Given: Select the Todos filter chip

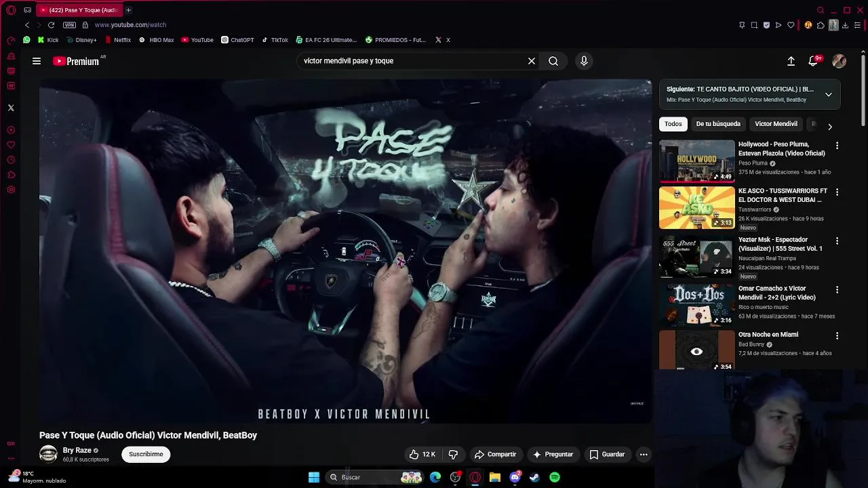Looking at the screenshot, I should tap(673, 124).
